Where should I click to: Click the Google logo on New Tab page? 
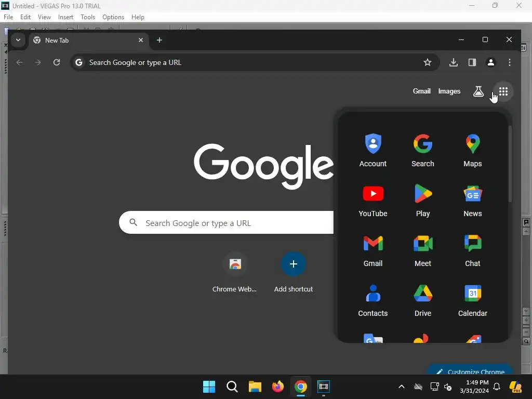tap(263, 166)
